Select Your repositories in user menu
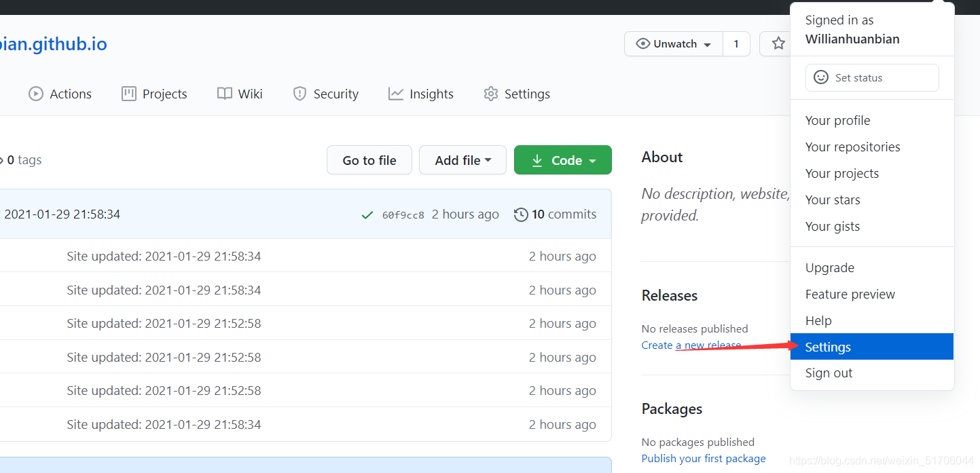Viewport: 980px width, 473px height. pos(872,147)
